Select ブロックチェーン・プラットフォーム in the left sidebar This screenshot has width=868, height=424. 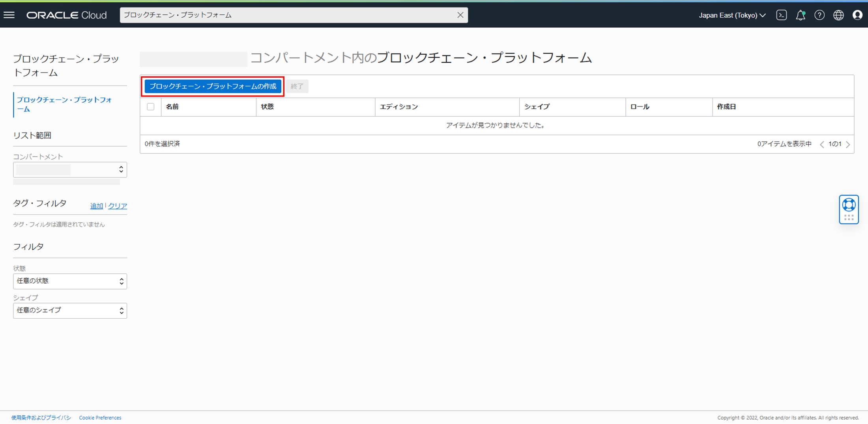(64, 104)
